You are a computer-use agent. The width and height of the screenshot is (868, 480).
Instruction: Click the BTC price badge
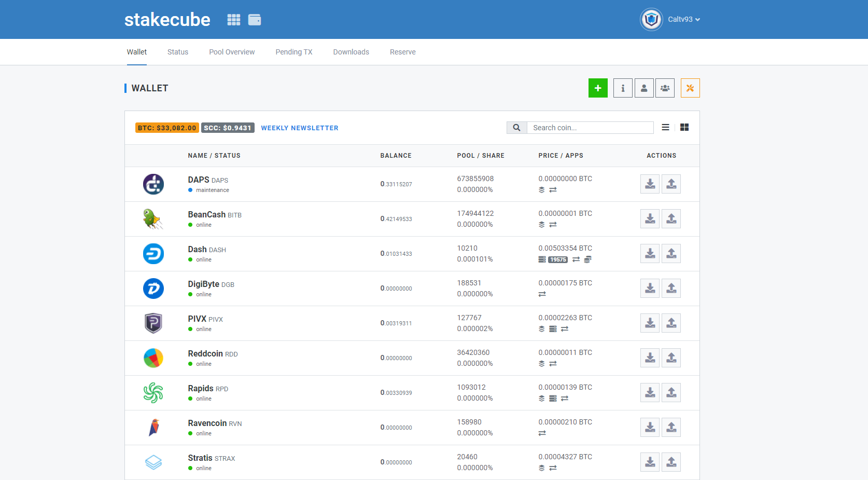pyautogui.click(x=167, y=128)
